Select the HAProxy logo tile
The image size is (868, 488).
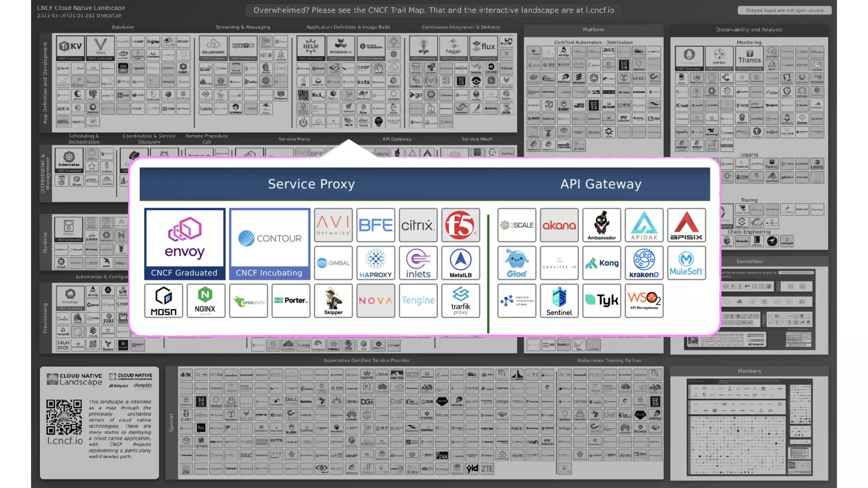click(x=376, y=263)
